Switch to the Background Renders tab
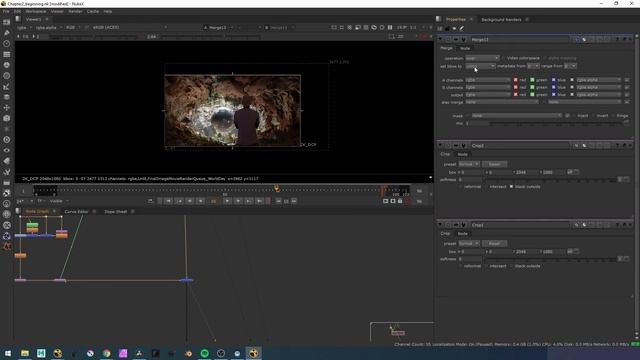The height and width of the screenshot is (360, 640). tap(501, 20)
